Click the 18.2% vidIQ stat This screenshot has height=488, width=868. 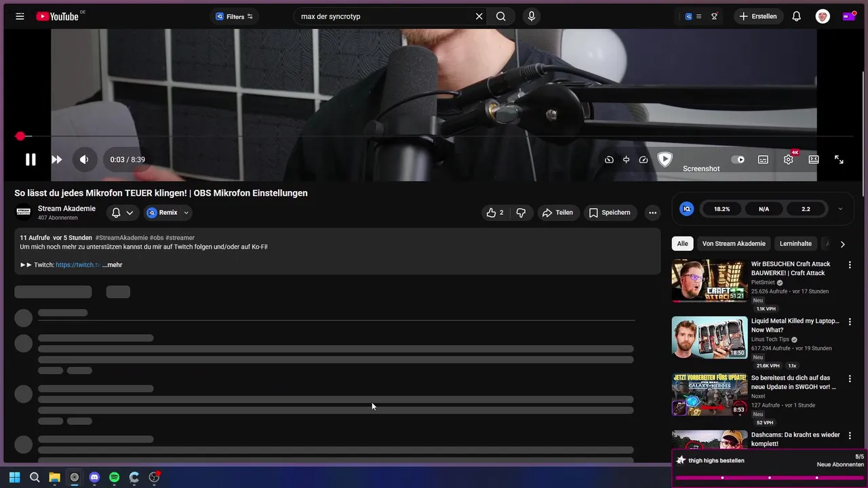pyautogui.click(x=722, y=209)
